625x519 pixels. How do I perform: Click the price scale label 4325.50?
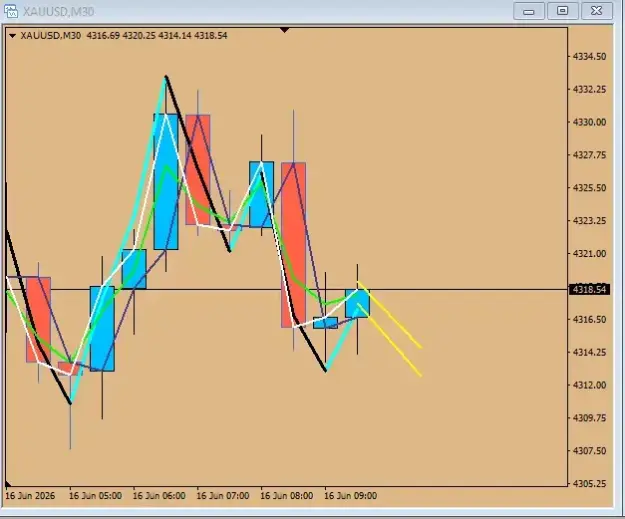589,188
